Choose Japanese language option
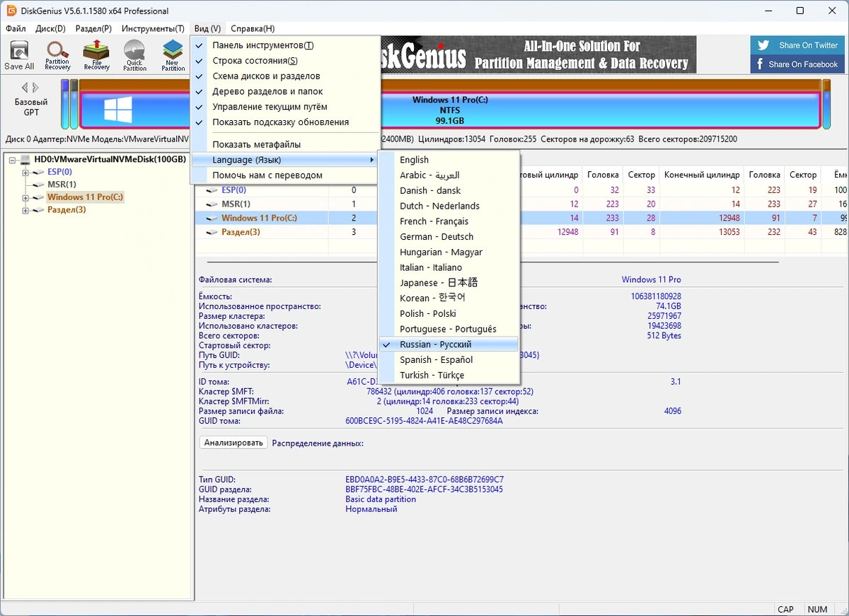Viewport: 849px width, 616px height. [x=449, y=283]
